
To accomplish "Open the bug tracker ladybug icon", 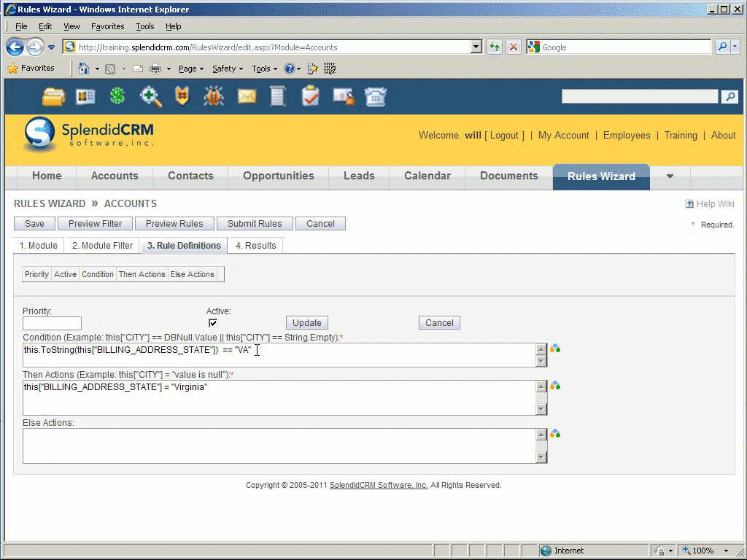I will point(213,96).
